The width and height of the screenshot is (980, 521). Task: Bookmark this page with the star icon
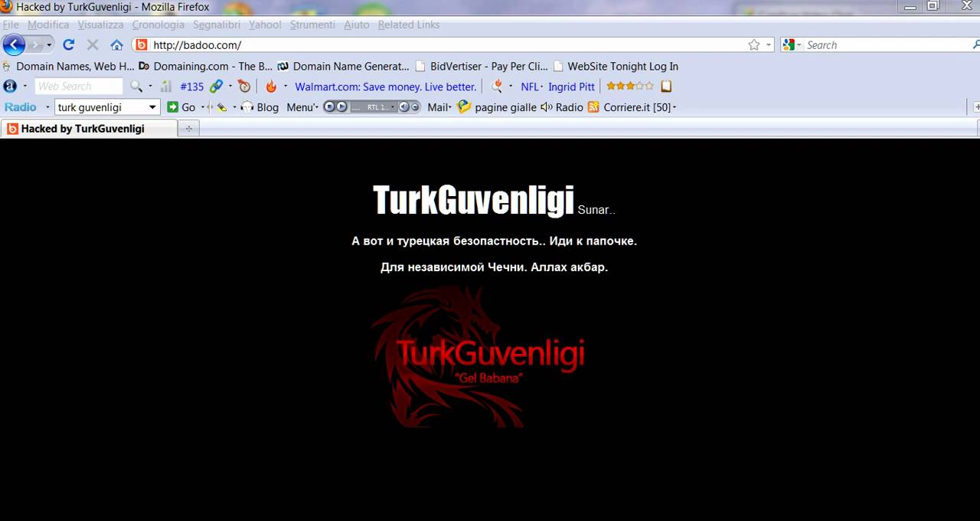pyautogui.click(x=754, y=45)
